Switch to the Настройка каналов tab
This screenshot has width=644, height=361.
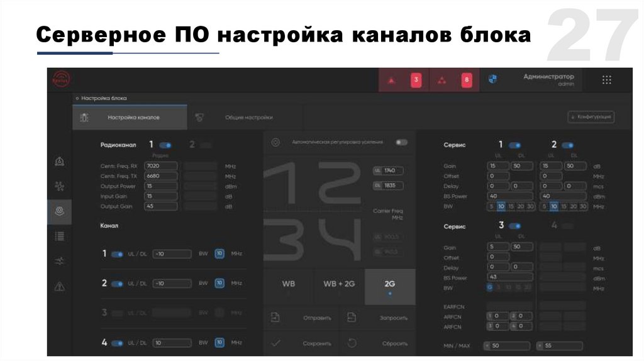click(x=130, y=118)
